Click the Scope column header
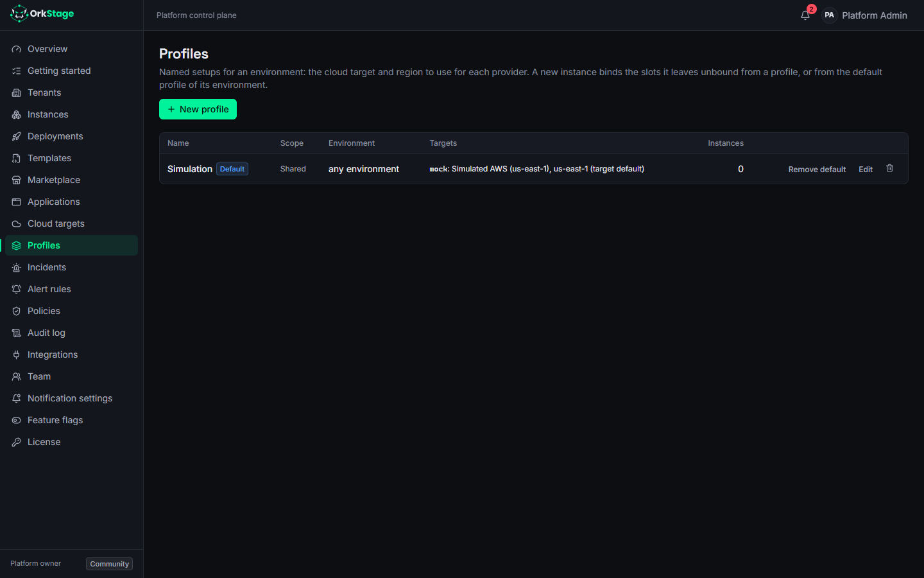924x578 pixels. point(292,143)
